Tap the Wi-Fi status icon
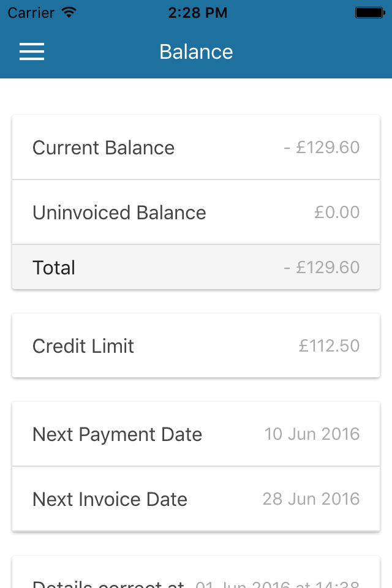This screenshot has height=588, width=392. pyautogui.click(x=69, y=12)
